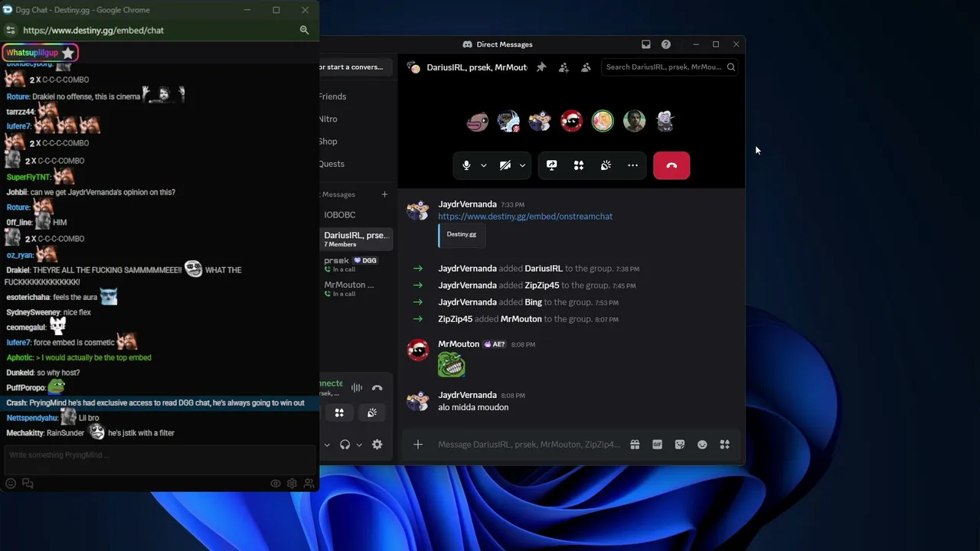Open Nitro in Discord sidebar
The width and height of the screenshot is (980, 551).
click(x=328, y=119)
